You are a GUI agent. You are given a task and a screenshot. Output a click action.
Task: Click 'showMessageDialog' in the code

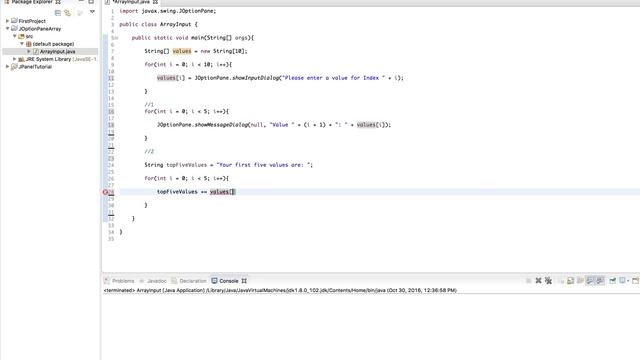point(222,124)
